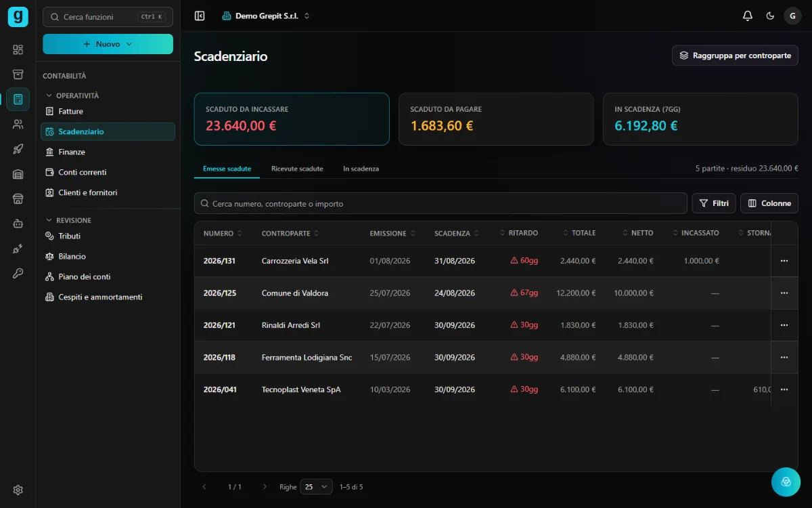Viewport: 812px width, 508px height.
Task: Open the user avatar G menu
Action: (x=792, y=16)
